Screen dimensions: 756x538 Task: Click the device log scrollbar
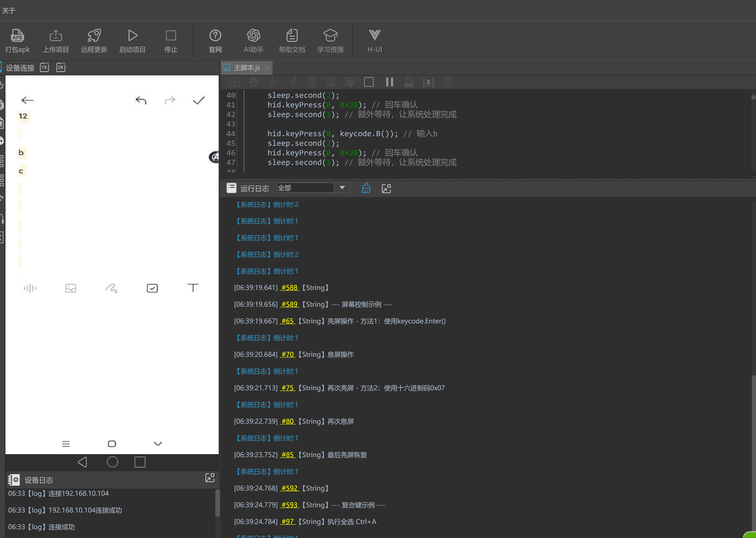tap(218, 503)
